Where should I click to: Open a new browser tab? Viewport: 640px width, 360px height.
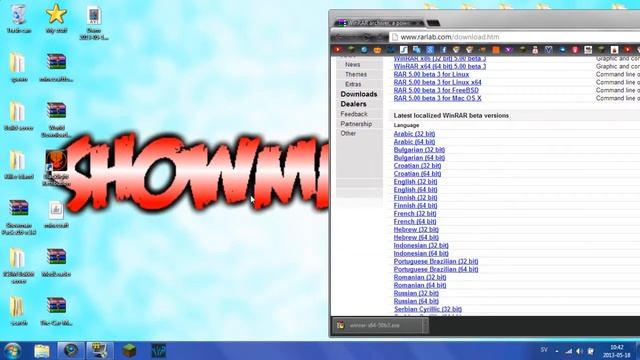tap(433, 23)
